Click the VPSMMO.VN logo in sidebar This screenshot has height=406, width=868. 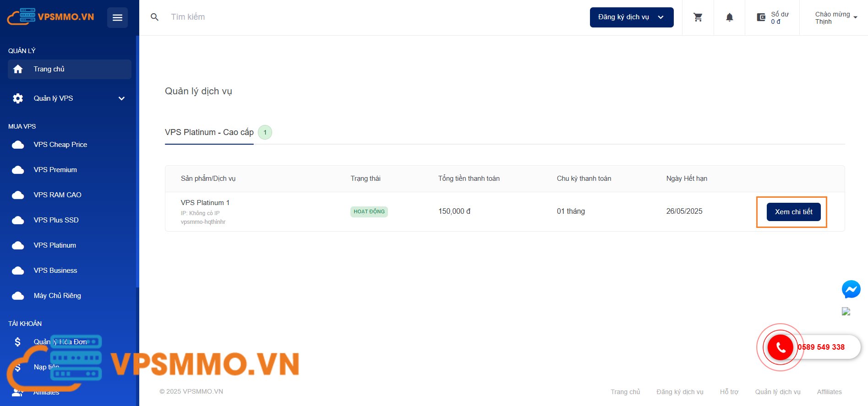51,17
